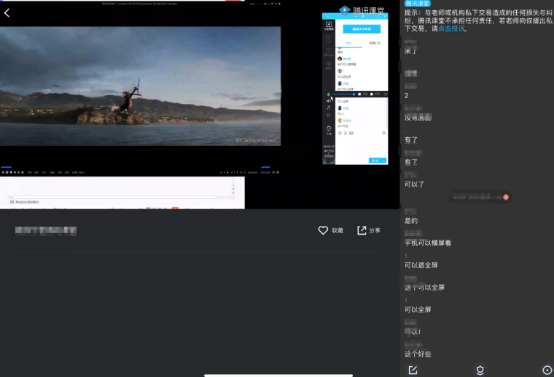
Task: Dismiss the floating notification with red close dot
Action: tap(506, 197)
